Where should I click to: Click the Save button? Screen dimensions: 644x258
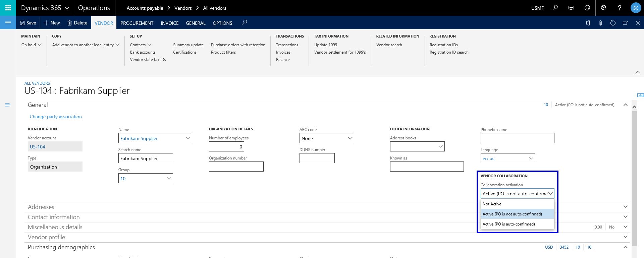pyautogui.click(x=28, y=23)
